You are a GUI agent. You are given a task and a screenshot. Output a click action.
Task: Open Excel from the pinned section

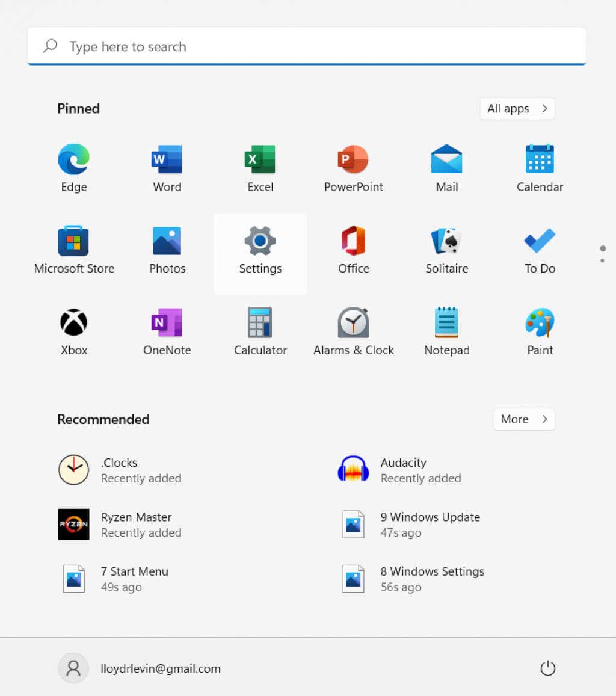click(x=260, y=168)
